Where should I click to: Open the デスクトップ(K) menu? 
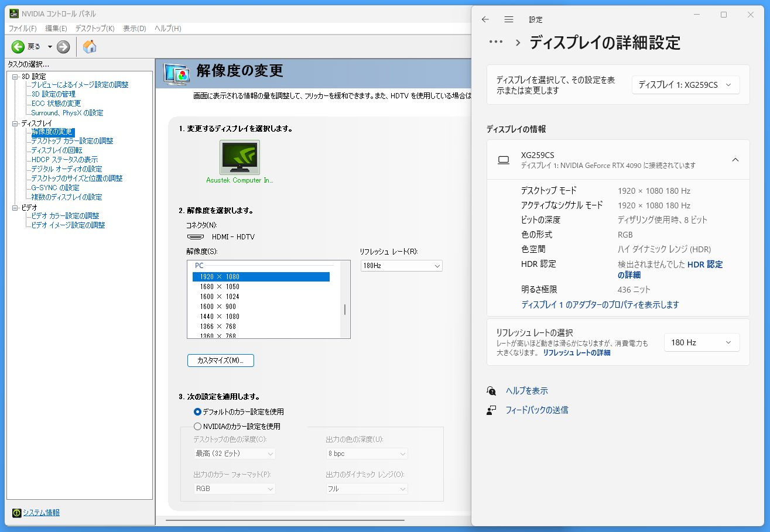pos(95,29)
